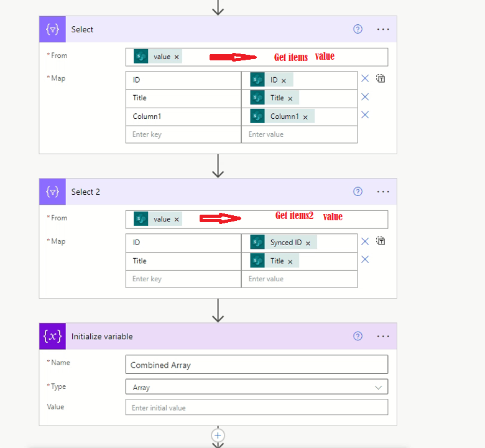
Task: Open help for the Select 2 action
Action: [358, 192]
